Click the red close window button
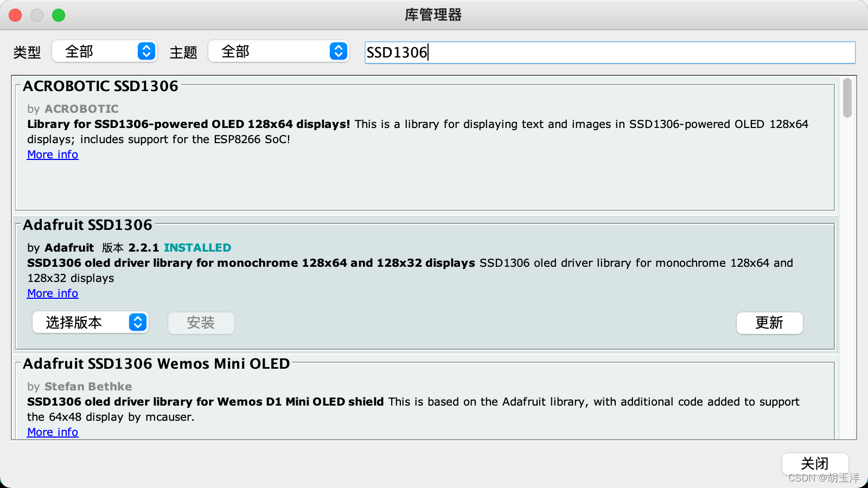The height and width of the screenshot is (488, 868). tap(15, 15)
